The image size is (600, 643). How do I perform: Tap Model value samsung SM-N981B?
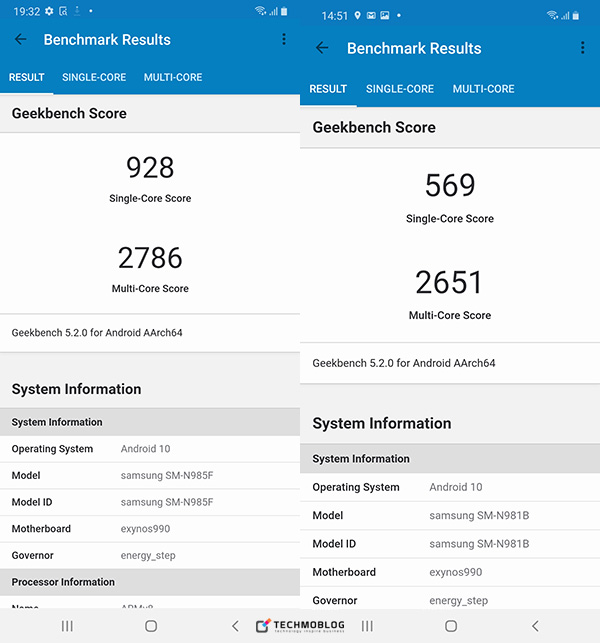[x=479, y=515]
